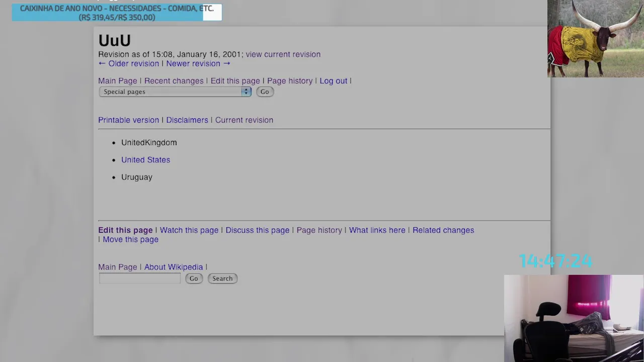Expand the Special pages dropdown
Image resolution: width=644 pixels, height=362 pixels.
175,92
